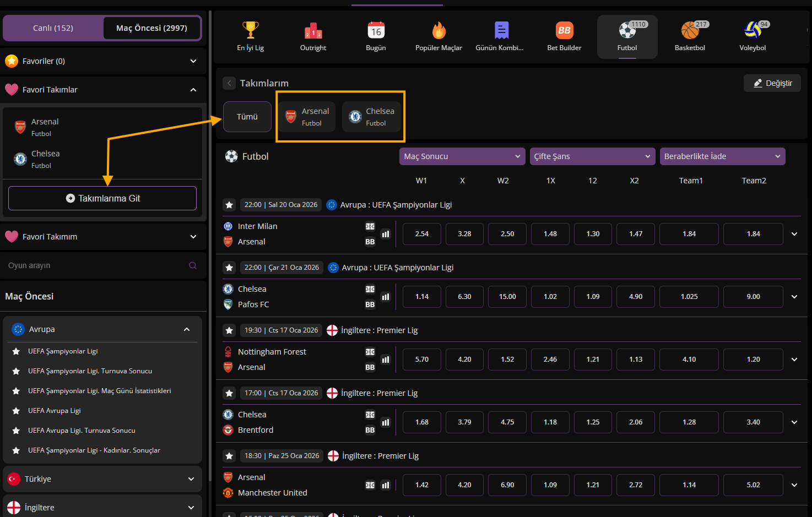This screenshot has height=517, width=812.
Task: Open statistics icon for Chelsea vs Brentford
Action: click(386, 422)
